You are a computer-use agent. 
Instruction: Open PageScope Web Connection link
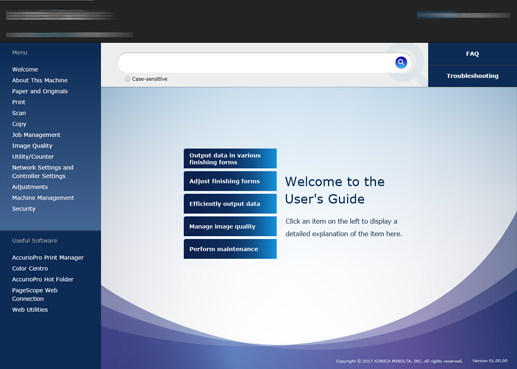[35, 295]
